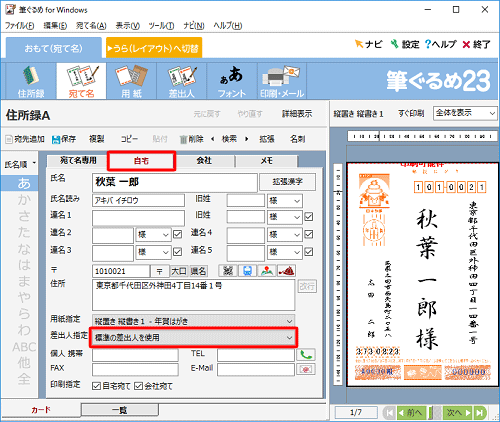This screenshot has width=500, height=422.
Task: Open the 用紙指定 dropdown
Action: pos(193,321)
